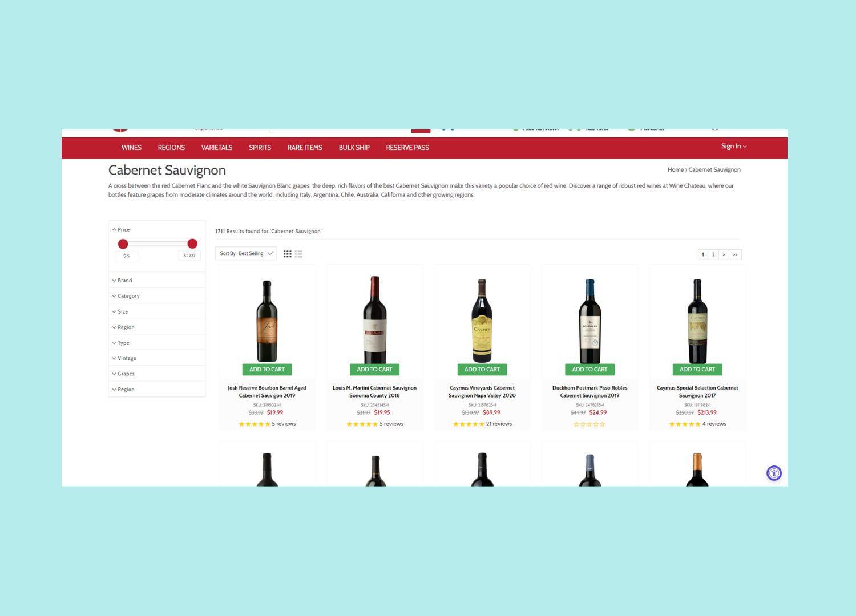Open the SPIRITS menu

(x=260, y=148)
